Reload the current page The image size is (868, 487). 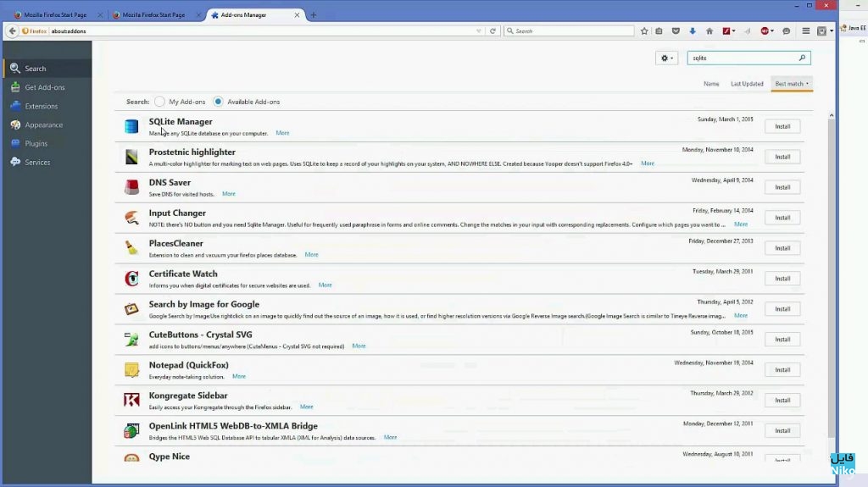click(492, 31)
